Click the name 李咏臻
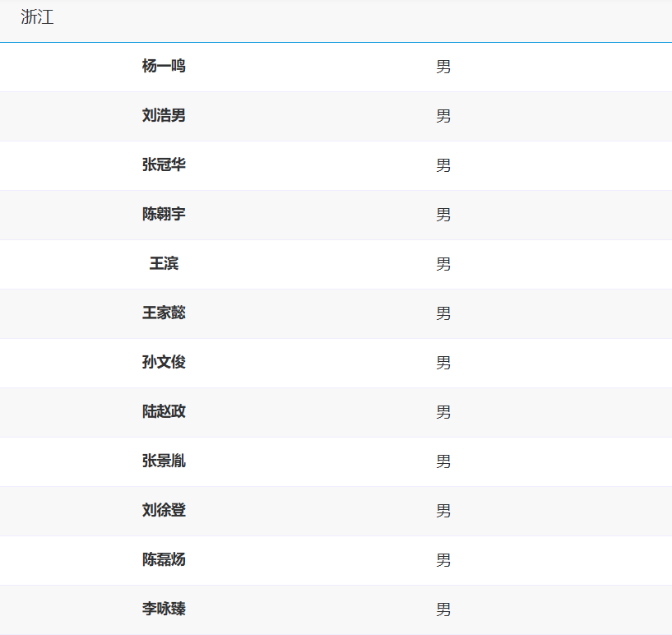The image size is (672, 635). (x=164, y=610)
